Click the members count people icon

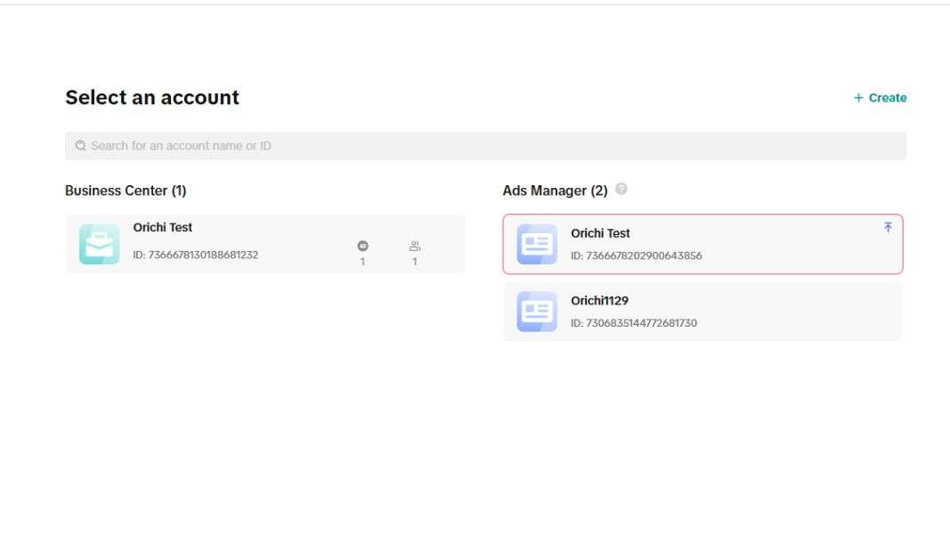414,246
